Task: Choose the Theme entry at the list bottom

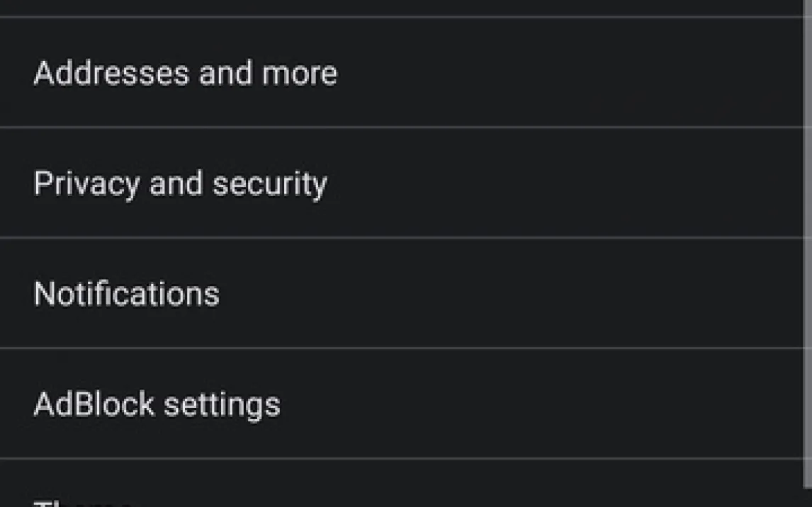Action: tap(85, 501)
